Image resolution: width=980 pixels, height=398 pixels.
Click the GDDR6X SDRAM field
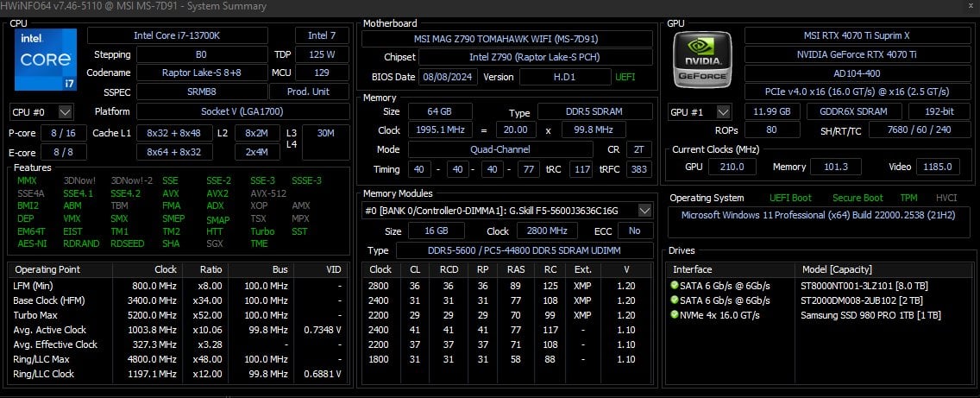[854, 112]
